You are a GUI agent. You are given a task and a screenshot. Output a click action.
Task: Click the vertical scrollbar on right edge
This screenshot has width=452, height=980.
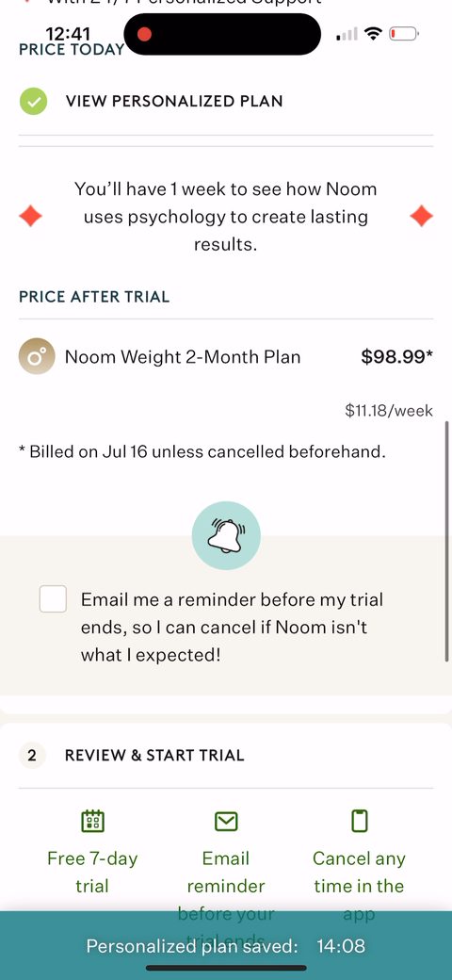click(x=447, y=541)
